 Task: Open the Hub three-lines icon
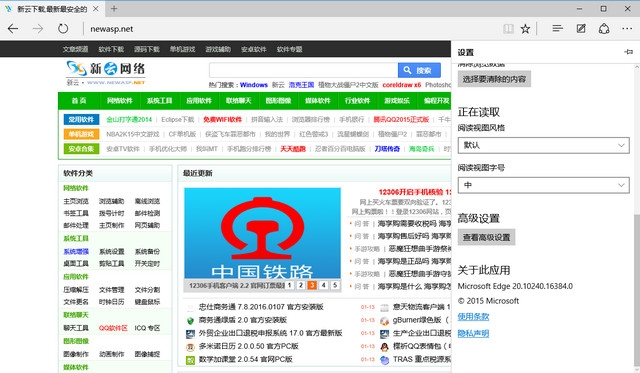coord(558,28)
